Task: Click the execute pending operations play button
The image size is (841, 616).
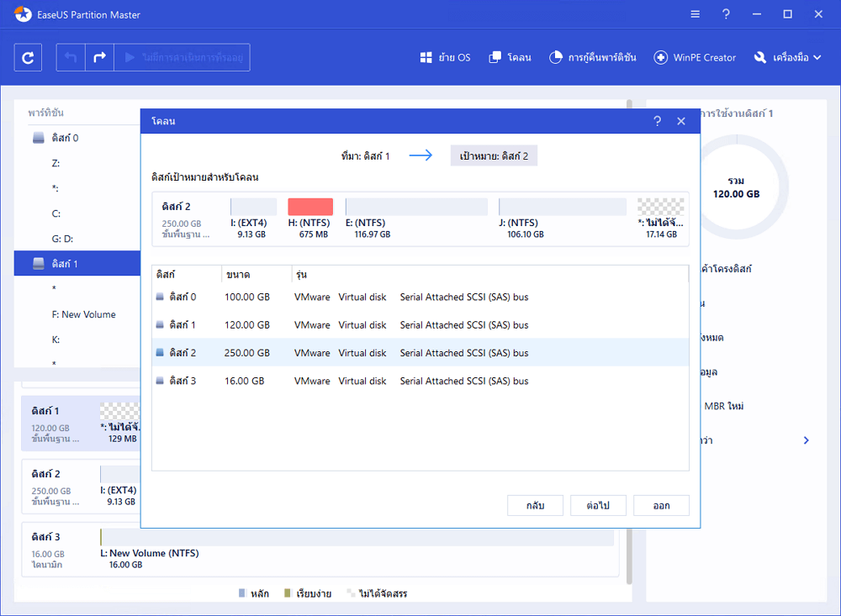Action: coord(182,57)
